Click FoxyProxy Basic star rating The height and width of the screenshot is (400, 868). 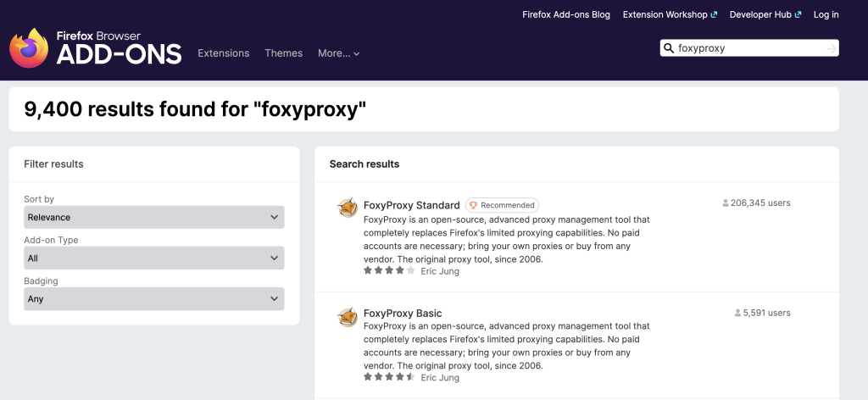(389, 377)
